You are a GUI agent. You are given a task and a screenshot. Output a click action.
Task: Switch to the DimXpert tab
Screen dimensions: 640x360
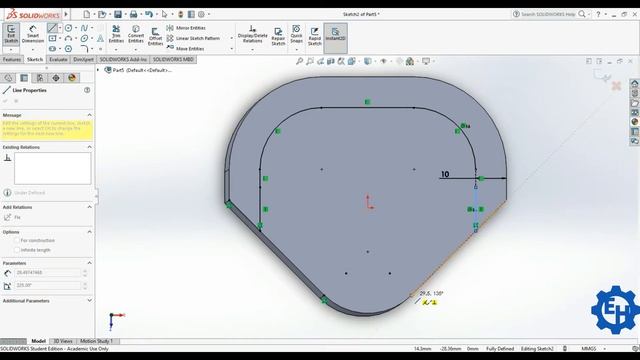click(x=83, y=60)
